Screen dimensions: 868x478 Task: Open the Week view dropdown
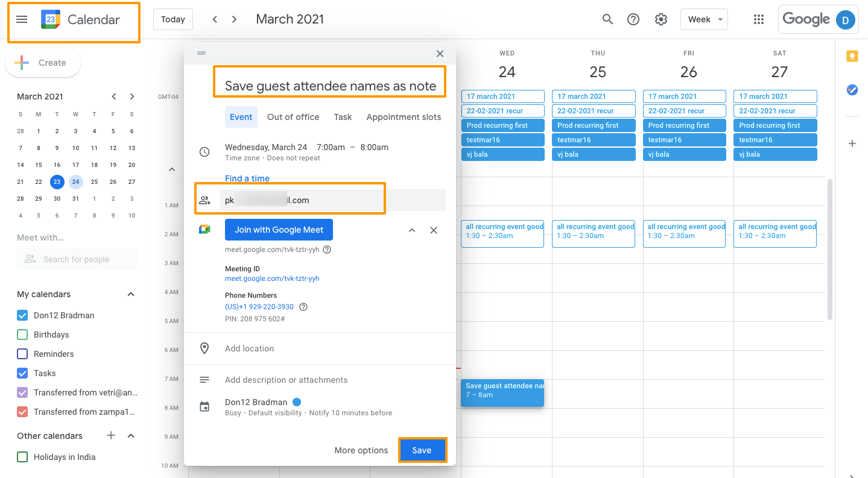[704, 19]
